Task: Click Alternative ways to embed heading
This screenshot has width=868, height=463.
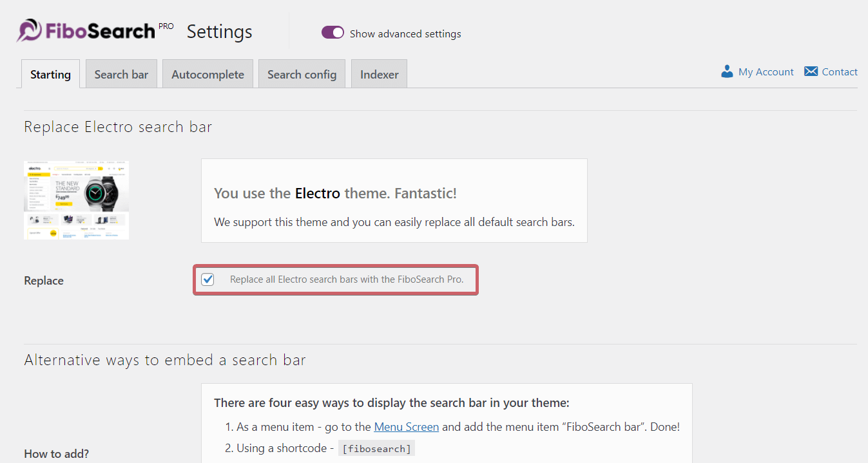Action: pyautogui.click(x=165, y=360)
